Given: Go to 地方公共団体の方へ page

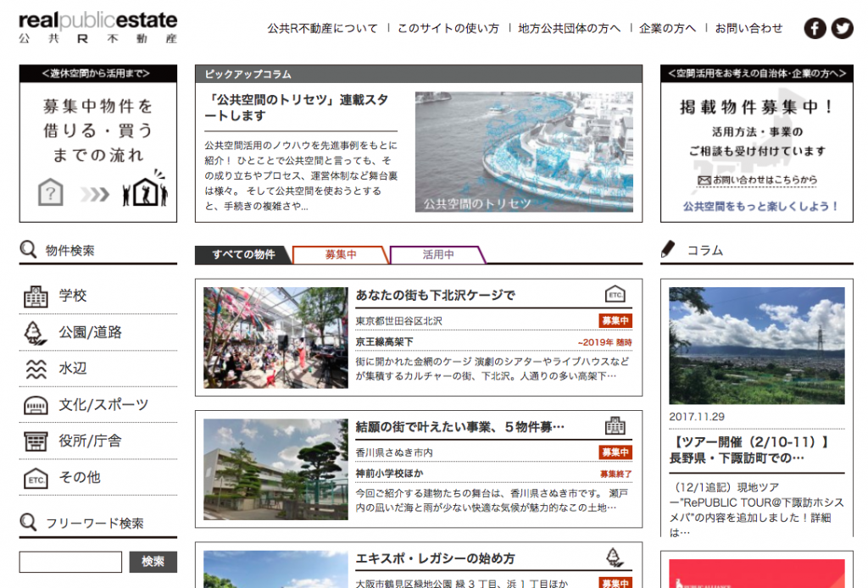Looking at the screenshot, I should coord(569,28).
